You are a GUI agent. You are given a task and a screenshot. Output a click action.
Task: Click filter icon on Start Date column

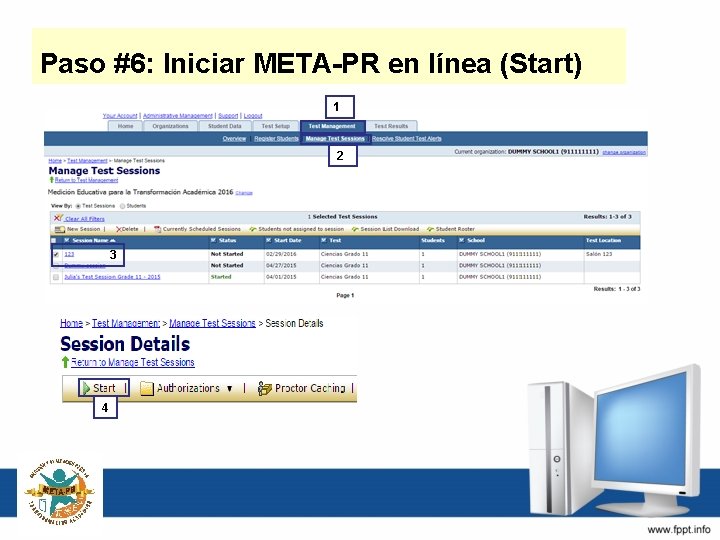tap(268, 240)
